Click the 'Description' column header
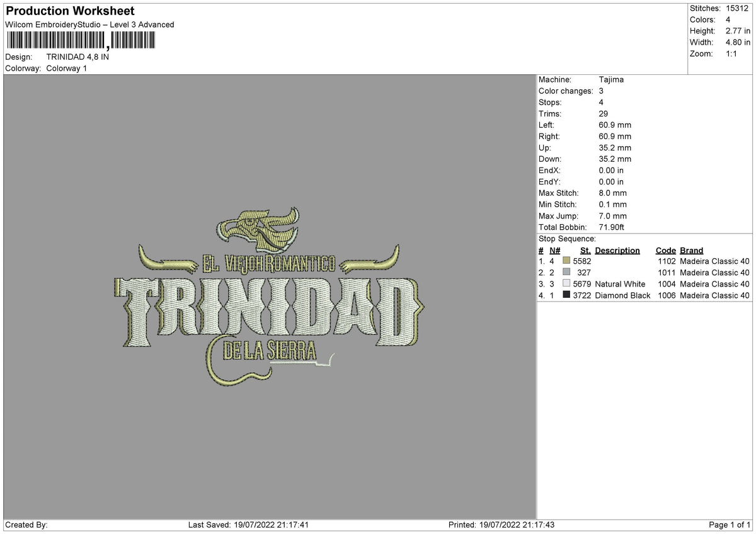Viewport: 756px width, 534px height. coord(617,250)
